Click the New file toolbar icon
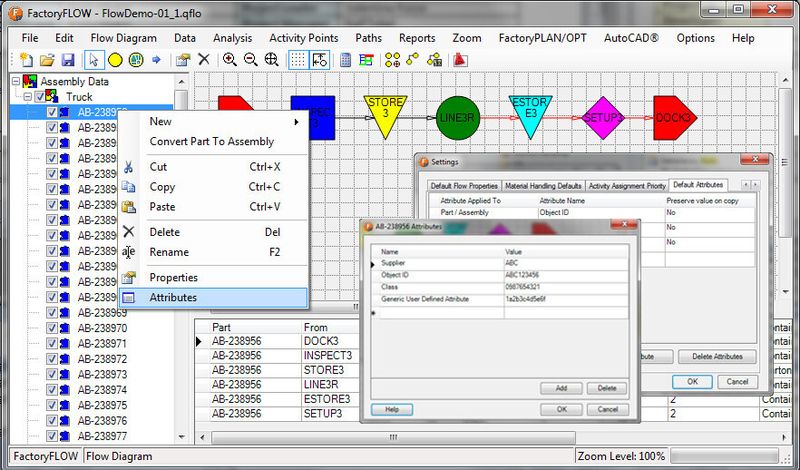The width and height of the screenshot is (800, 470). tap(27, 60)
